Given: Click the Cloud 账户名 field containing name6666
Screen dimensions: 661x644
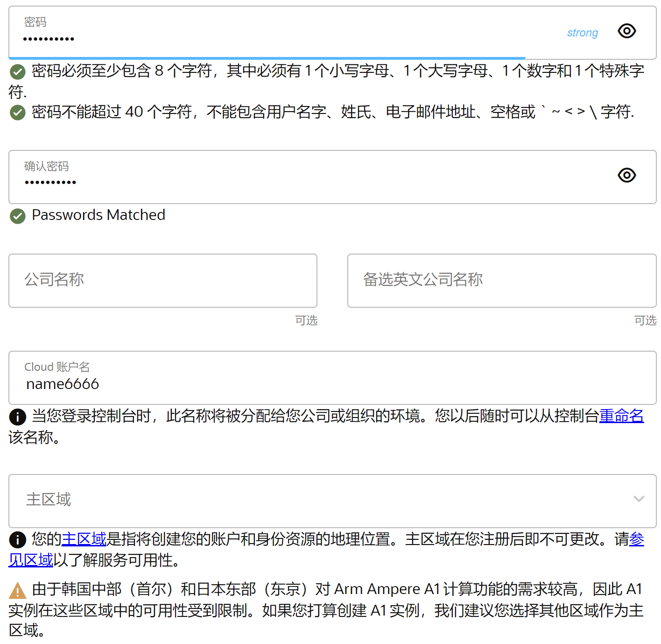Looking at the screenshot, I should tap(332, 378).
